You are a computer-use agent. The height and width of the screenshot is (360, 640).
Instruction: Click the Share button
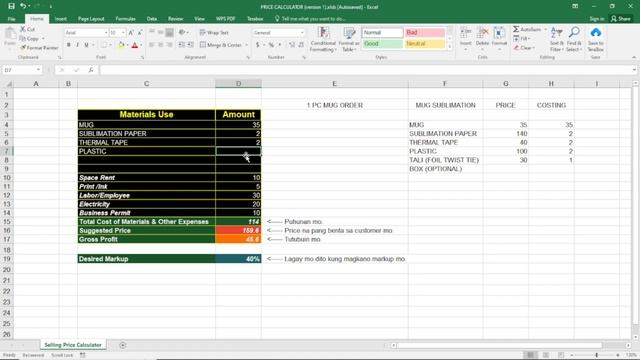point(621,19)
